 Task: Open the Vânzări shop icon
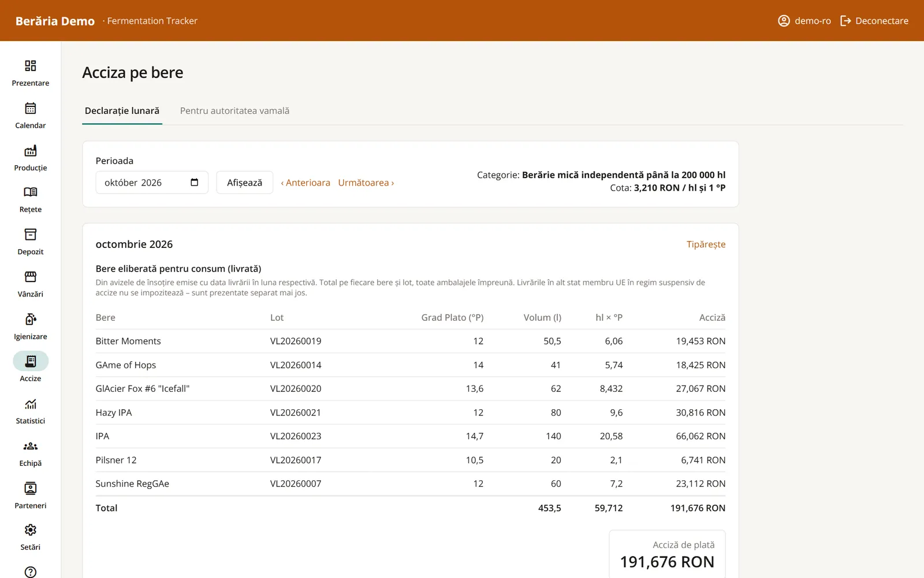click(x=31, y=276)
